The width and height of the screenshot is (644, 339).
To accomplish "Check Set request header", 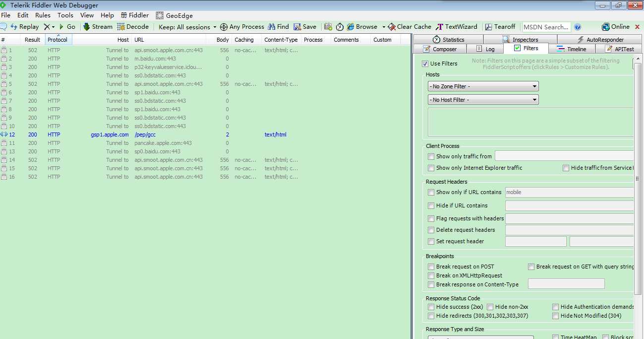I will tap(431, 241).
